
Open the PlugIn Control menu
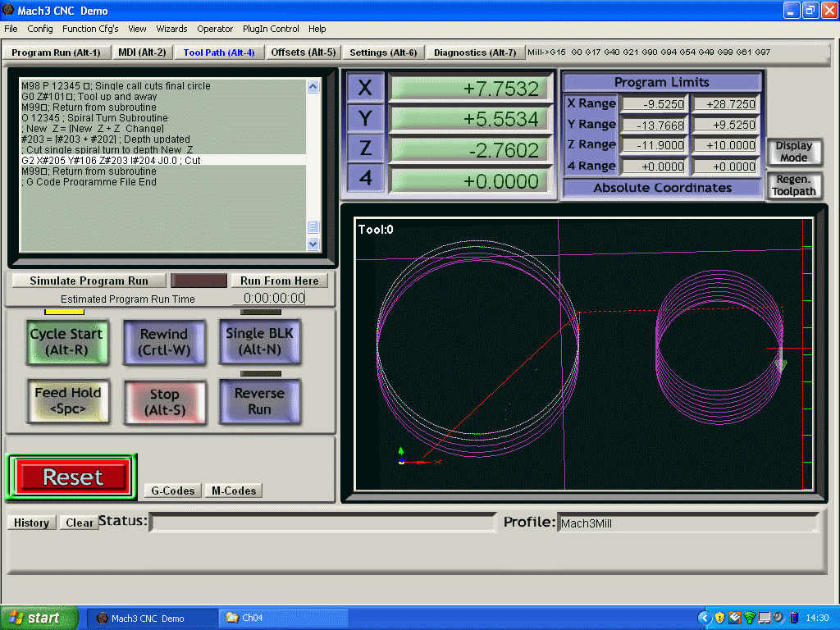click(271, 29)
